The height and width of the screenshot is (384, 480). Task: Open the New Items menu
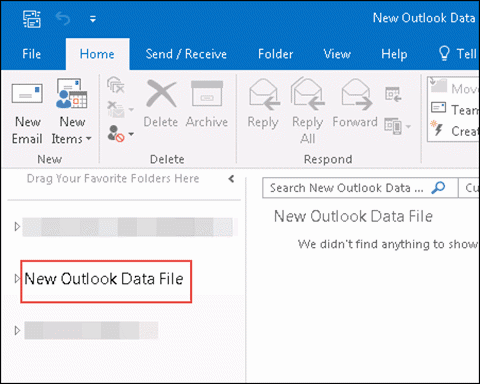pos(72,112)
